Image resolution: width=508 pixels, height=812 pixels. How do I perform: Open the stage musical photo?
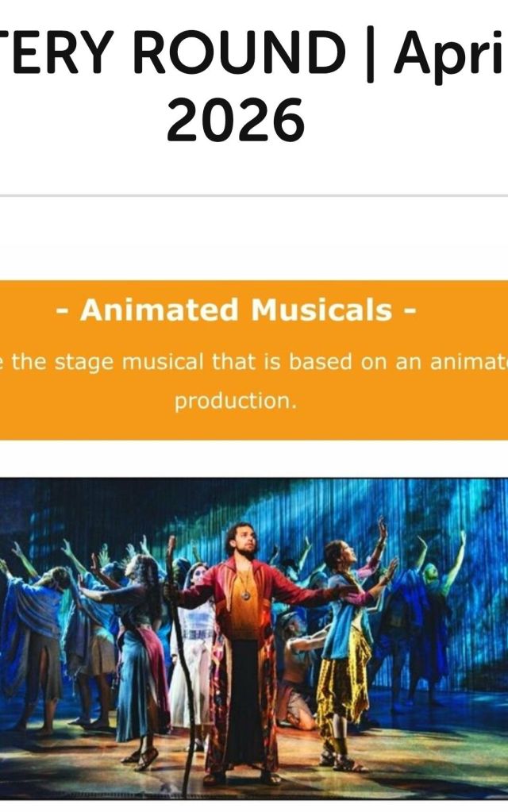254,639
